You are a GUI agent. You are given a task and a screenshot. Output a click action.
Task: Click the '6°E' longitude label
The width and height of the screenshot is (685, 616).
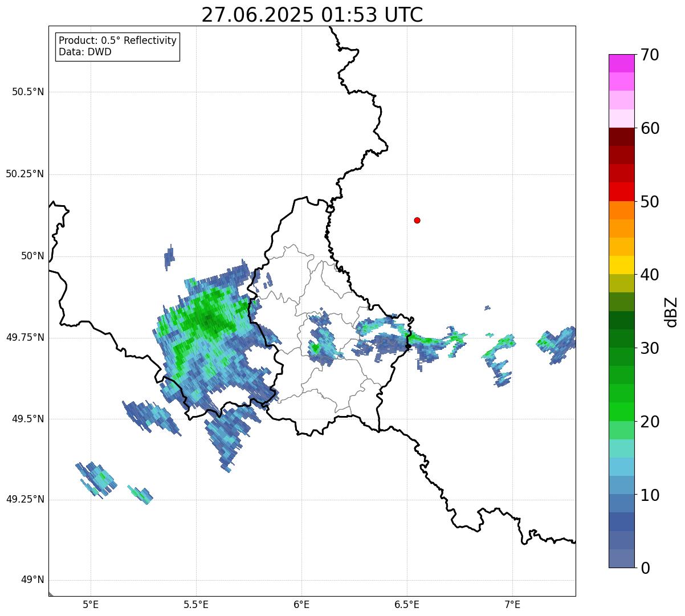click(301, 604)
